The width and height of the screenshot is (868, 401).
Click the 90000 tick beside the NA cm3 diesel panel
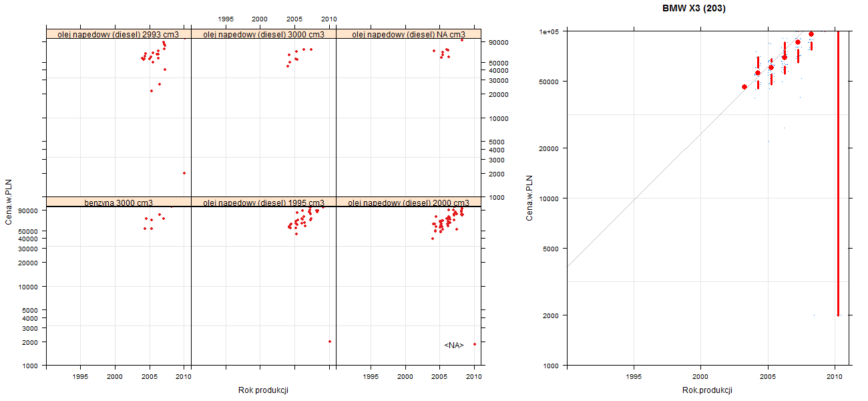click(500, 42)
